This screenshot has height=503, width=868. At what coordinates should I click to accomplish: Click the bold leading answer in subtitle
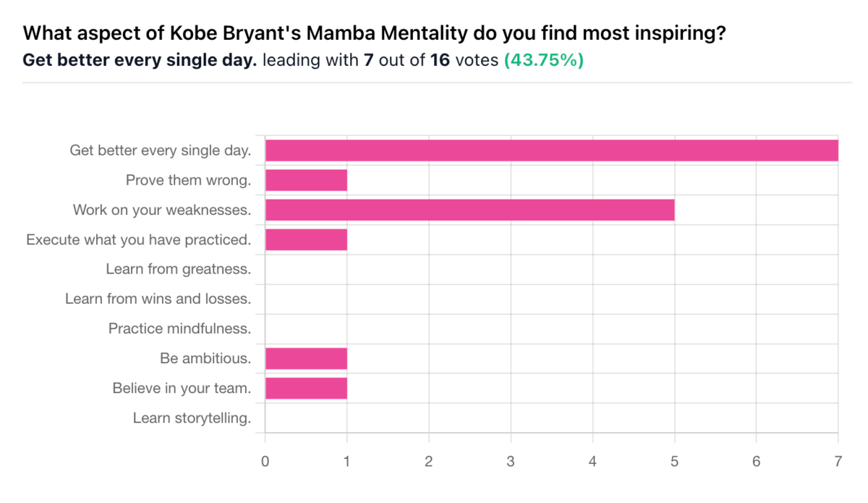(x=140, y=60)
